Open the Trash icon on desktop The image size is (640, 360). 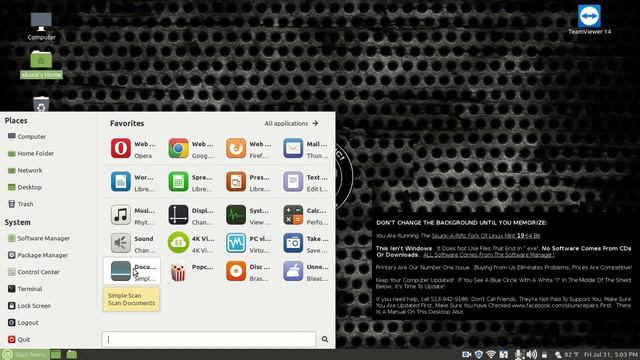coord(41,104)
